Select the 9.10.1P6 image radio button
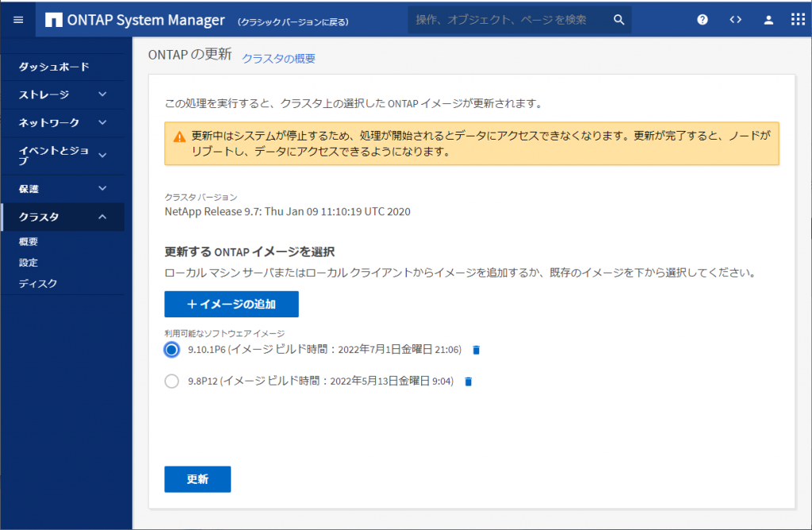This screenshot has width=812, height=530. pyautogui.click(x=172, y=350)
